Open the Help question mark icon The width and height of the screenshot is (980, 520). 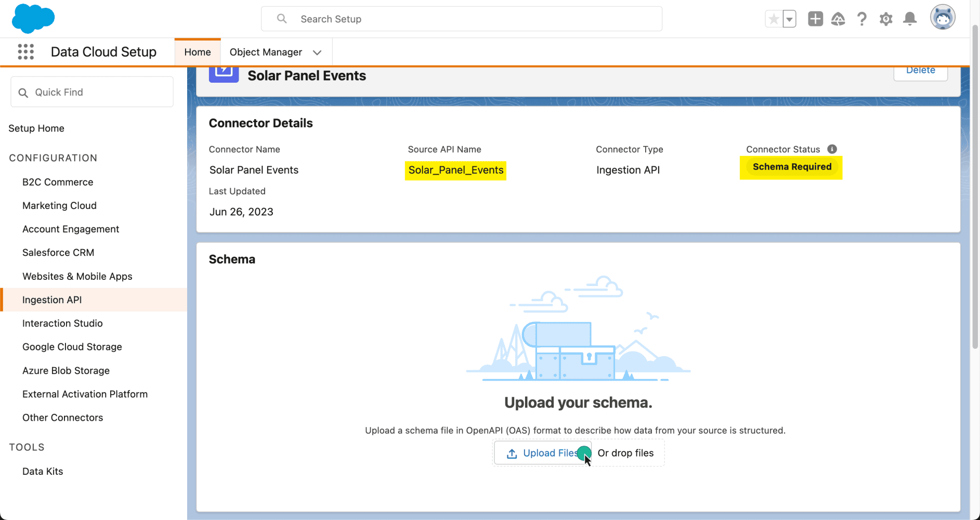click(x=862, y=19)
